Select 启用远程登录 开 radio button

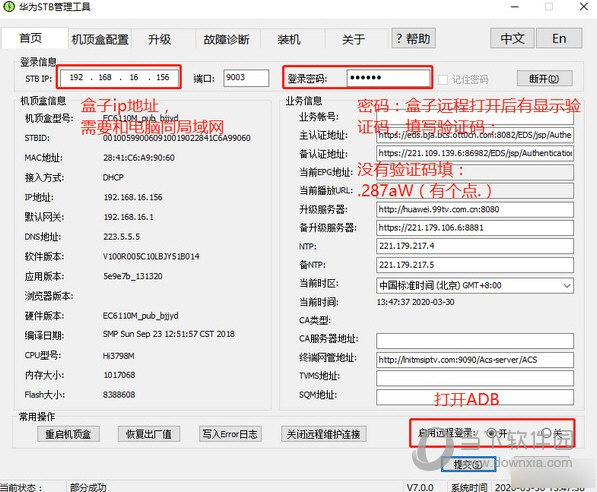click(x=491, y=433)
